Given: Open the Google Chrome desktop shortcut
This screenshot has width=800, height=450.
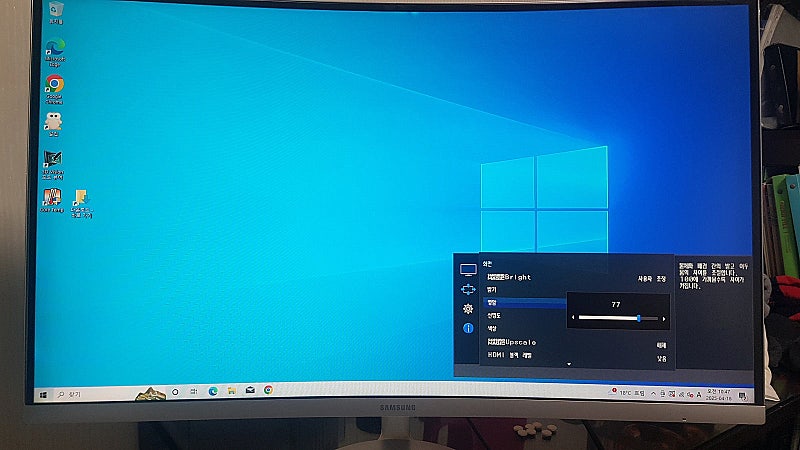Looking at the screenshot, I should (x=54, y=89).
